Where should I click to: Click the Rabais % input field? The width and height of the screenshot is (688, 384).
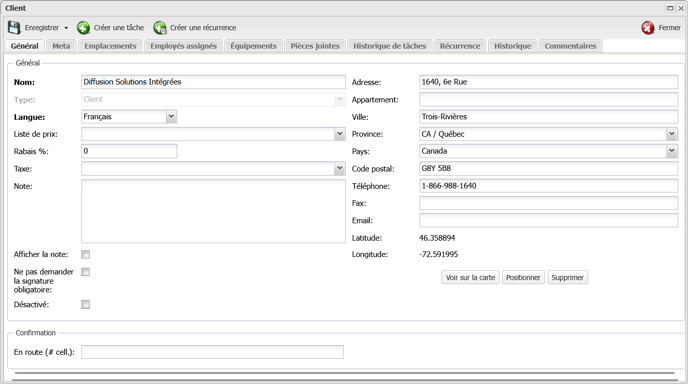(x=129, y=151)
